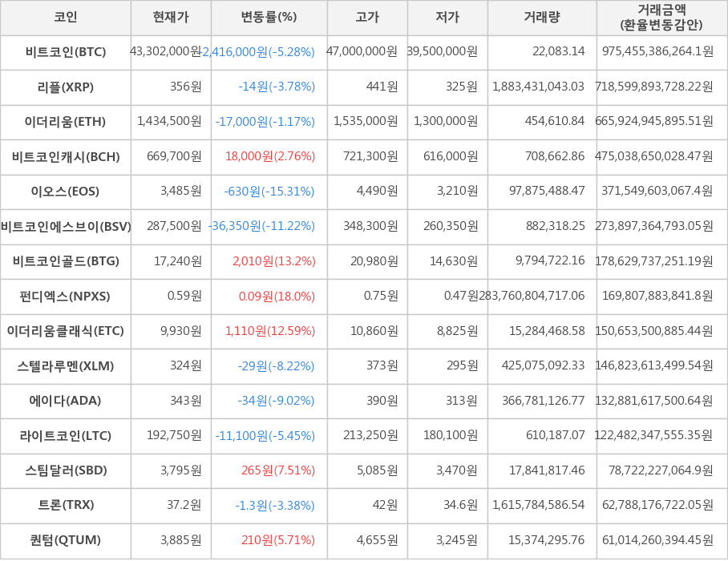Image resolution: width=728 pixels, height=561 pixels.
Task: Click the 거래금액 column header
Action: click(661, 17)
